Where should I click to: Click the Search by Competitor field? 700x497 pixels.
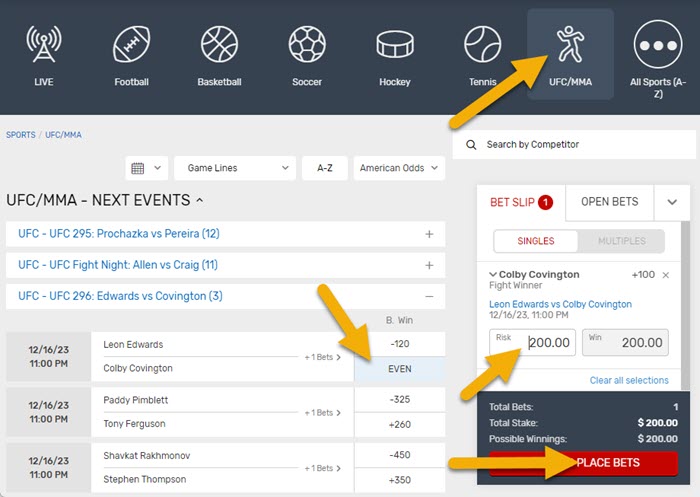pos(570,145)
